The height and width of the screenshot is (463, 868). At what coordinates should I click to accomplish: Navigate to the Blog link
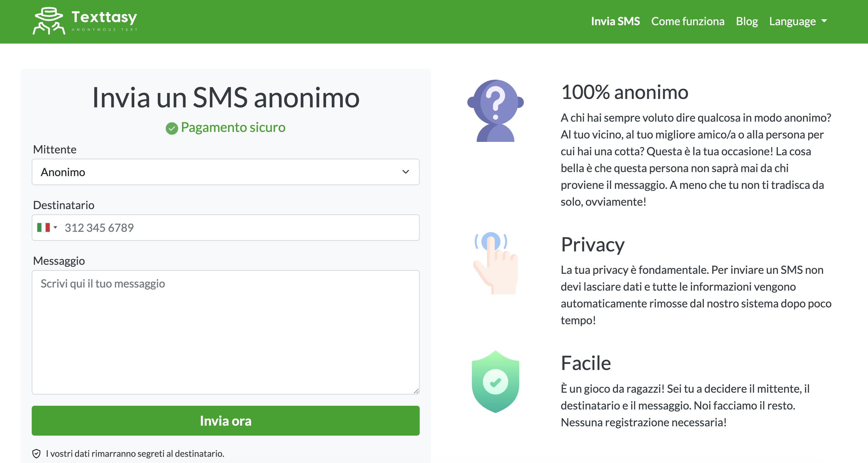[x=746, y=21]
